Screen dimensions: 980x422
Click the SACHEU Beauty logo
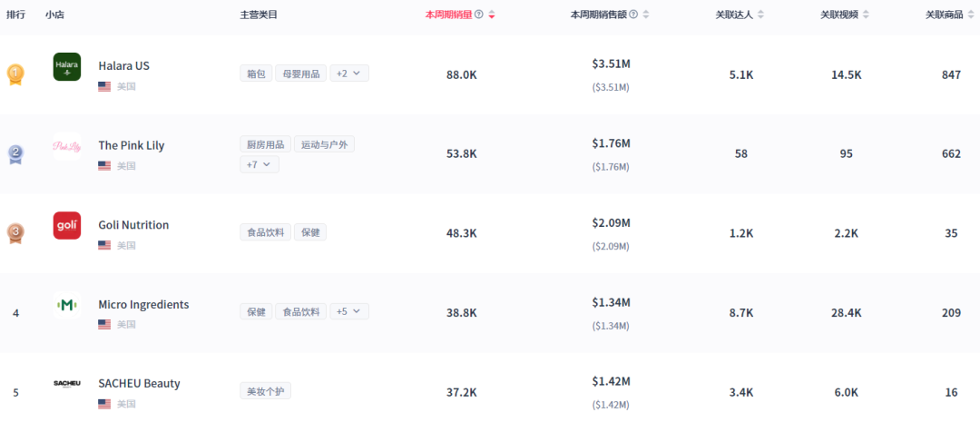[x=67, y=384]
